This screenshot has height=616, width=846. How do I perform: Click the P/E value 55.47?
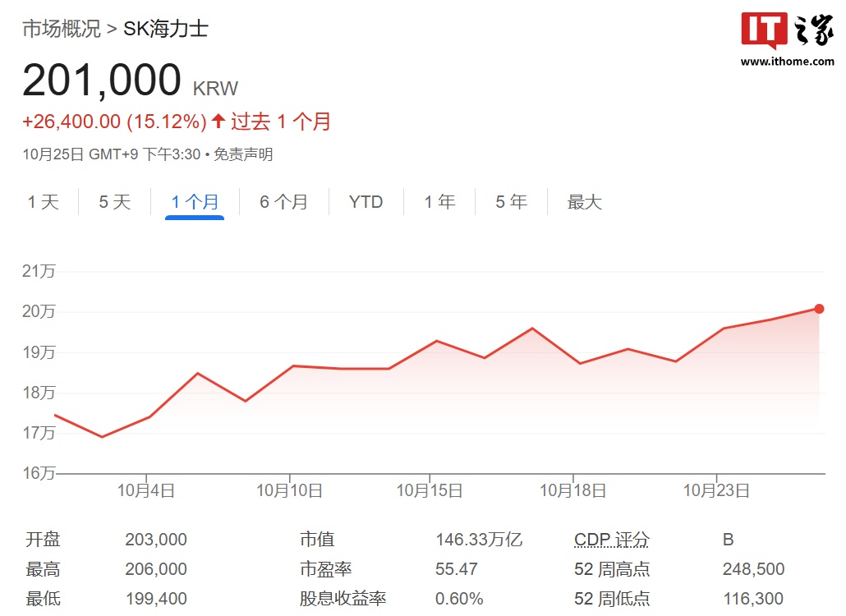pyautogui.click(x=457, y=569)
